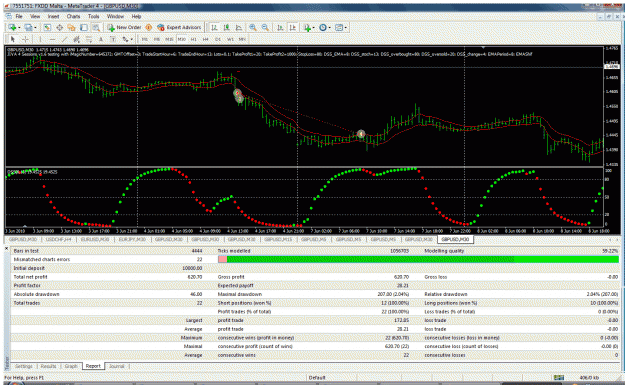Click the New Chart toolbar icon

pos(12,28)
